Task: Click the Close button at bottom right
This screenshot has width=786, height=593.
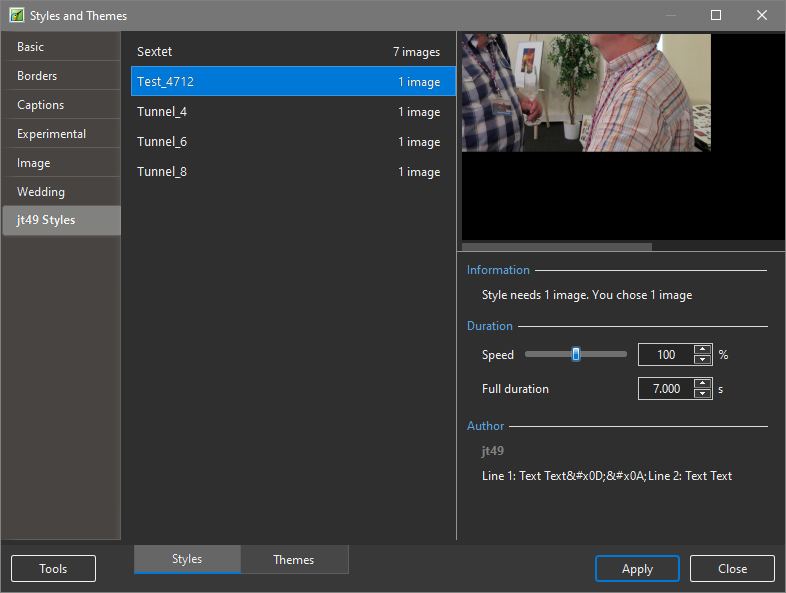Action: pyautogui.click(x=732, y=569)
